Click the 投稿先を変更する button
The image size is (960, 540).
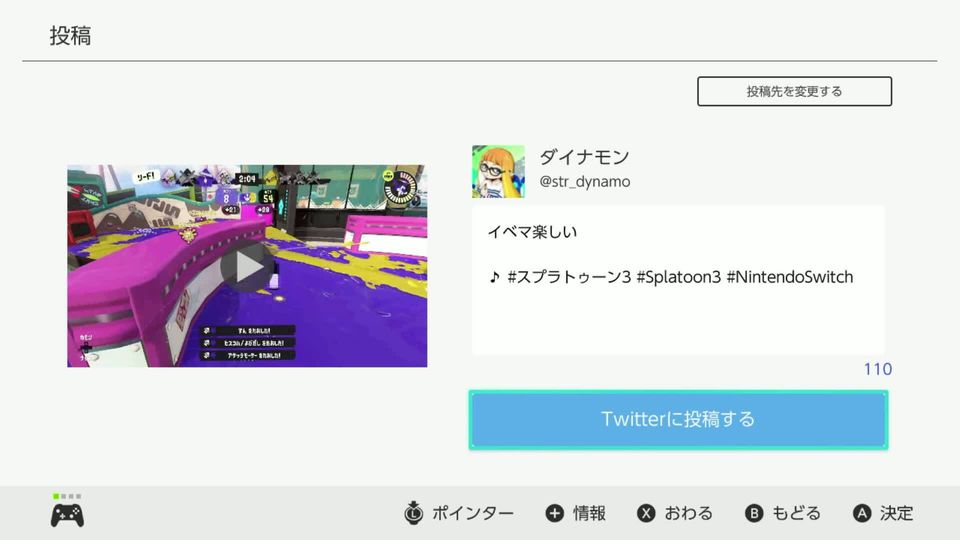pos(794,91)
